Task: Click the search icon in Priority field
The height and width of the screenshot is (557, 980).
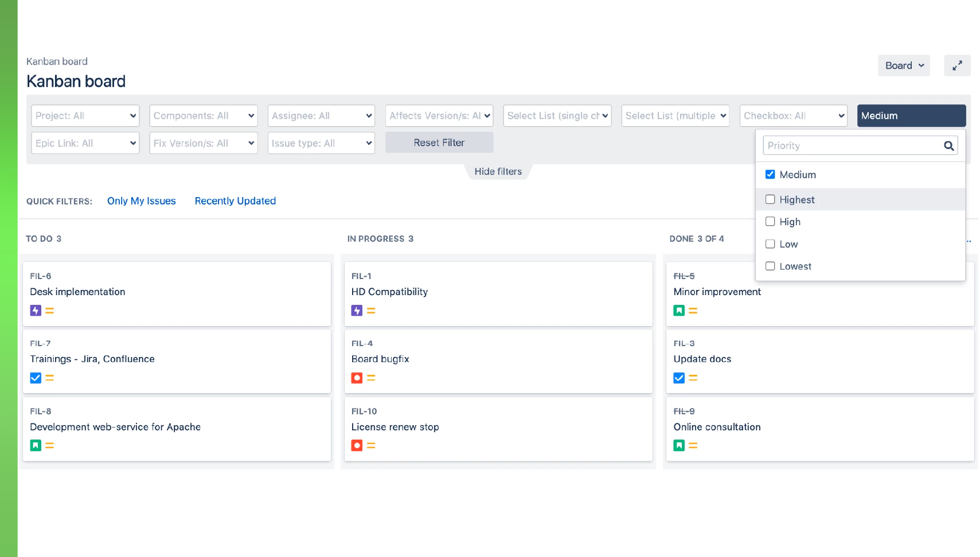Action: (948, 146)
